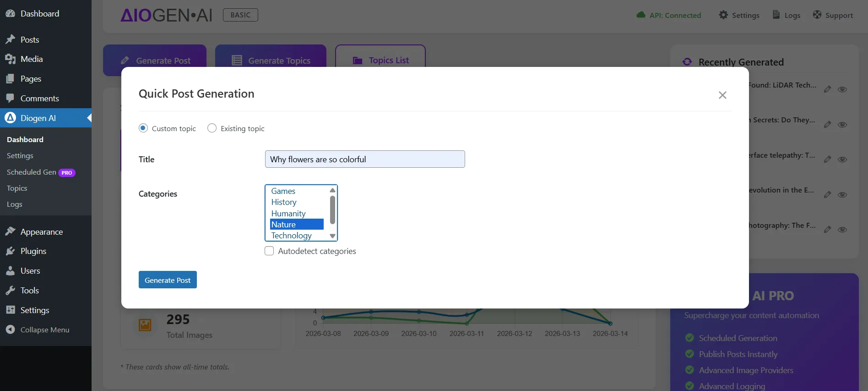The image size is (868, 391).
Task: Click the Collapse Menu arrow icon
Action: click(10, 330)
